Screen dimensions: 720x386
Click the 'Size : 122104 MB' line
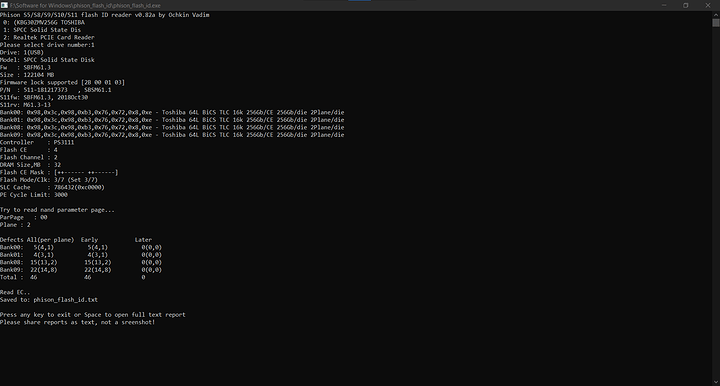click(x=27, y=75)
